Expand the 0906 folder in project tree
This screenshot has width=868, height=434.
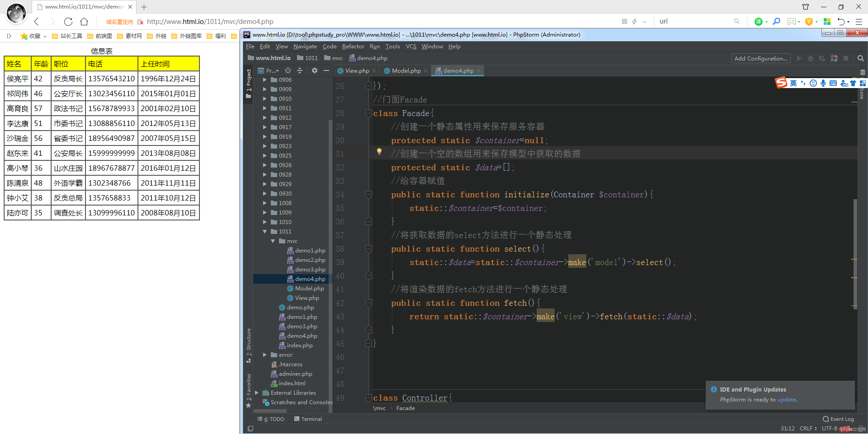click(x=265, y=80)
